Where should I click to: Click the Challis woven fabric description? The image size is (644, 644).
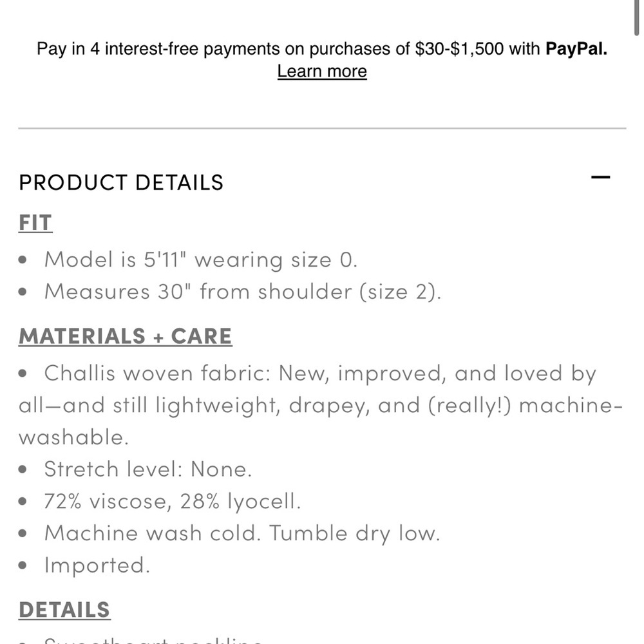[321, 405]
